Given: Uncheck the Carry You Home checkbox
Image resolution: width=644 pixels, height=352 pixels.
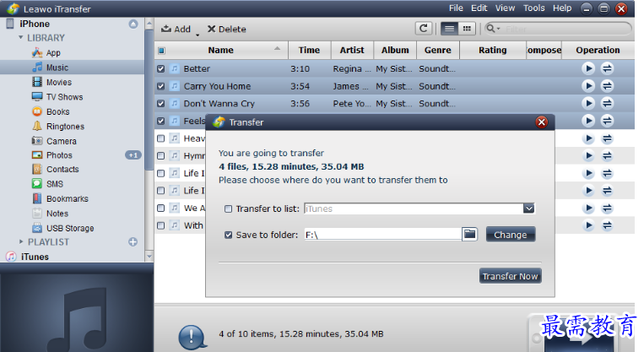Looking at the screenshot, I should click(x=160, y=86).
